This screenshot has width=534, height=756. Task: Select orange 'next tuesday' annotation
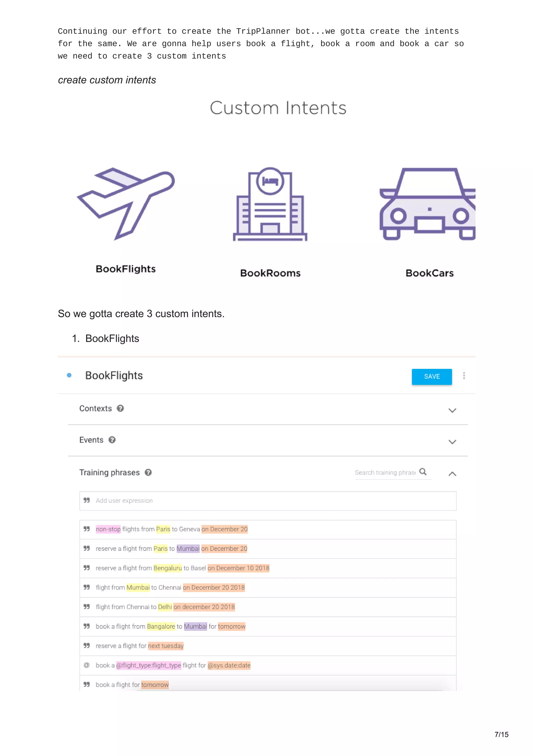[166, 646]
